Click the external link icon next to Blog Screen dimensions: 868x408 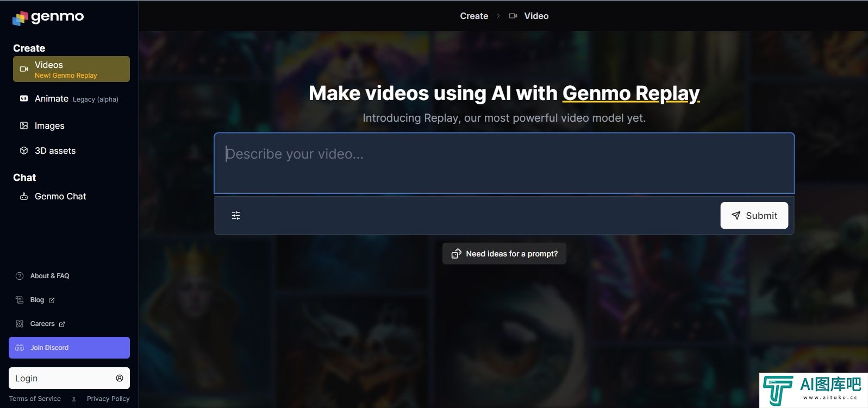pyautogui.click(x=52, y=300)
